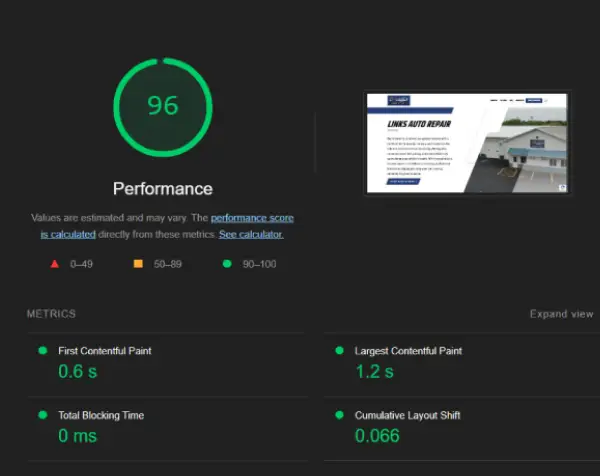Expand the Cumulative Layout Shift metric
This screenshot has height=476, width=600.
[x=407, y=415]
